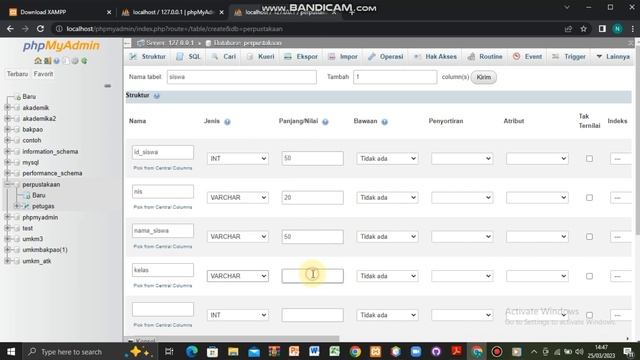Reload the browser page
The image size is (640, 360).
pos(40,29)
